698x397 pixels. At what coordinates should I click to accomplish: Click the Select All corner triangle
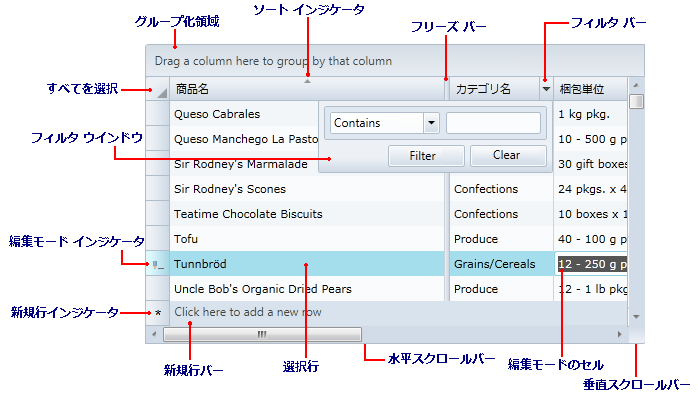(x=162, y=93)
